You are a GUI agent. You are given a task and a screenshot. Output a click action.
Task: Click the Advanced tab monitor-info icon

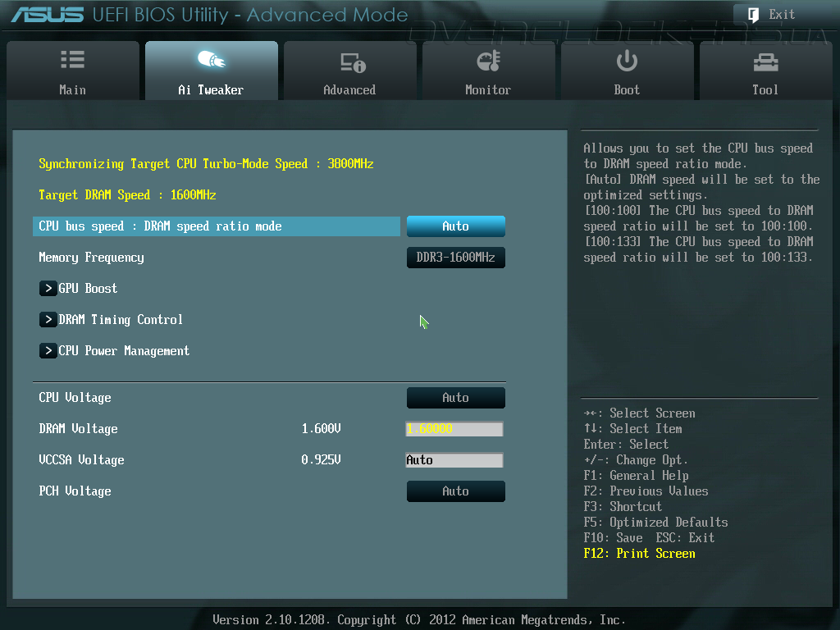(x=353, y=62)
